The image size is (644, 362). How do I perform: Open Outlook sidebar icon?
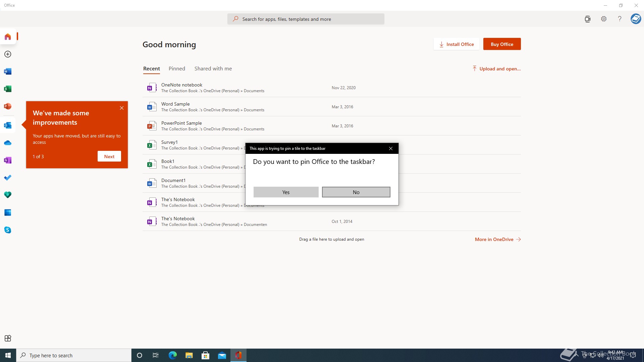point(8,125)
